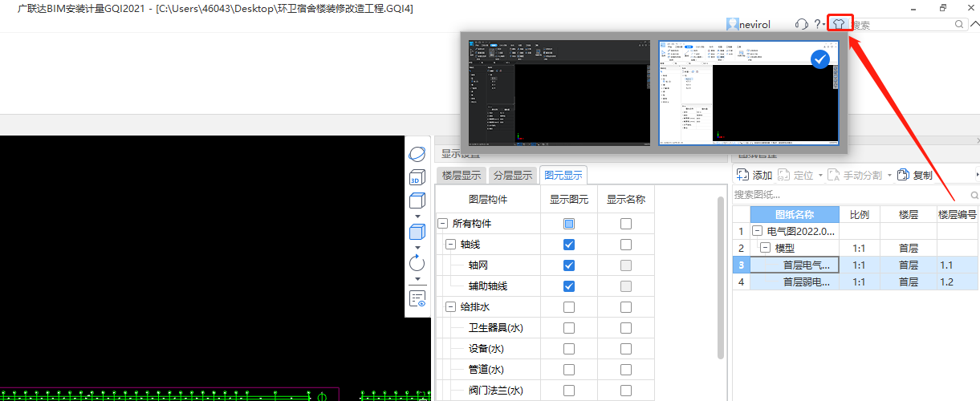
Task: Click the nevirol username
Action: (755, 24)
